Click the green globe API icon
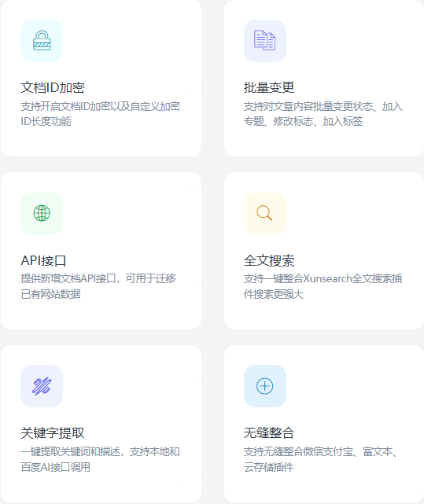The width and height of the screenshot is (424, 504). [x=42, y=213]
